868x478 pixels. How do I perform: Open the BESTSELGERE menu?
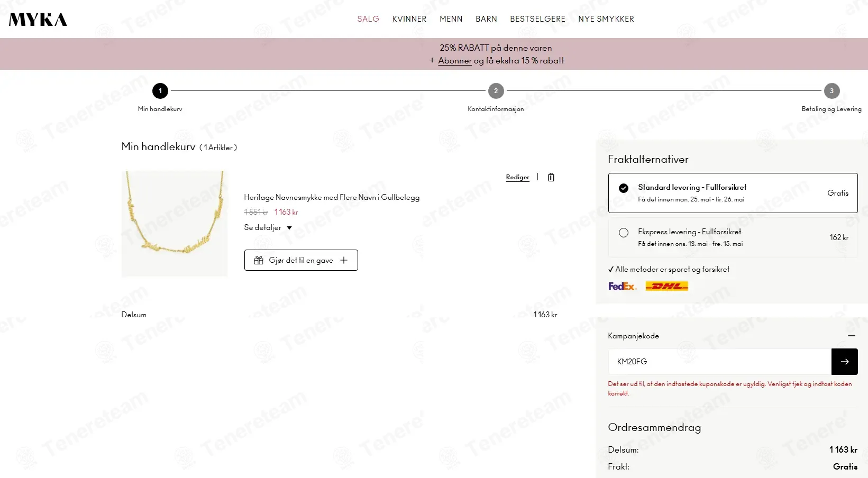[x=537, y=19]
